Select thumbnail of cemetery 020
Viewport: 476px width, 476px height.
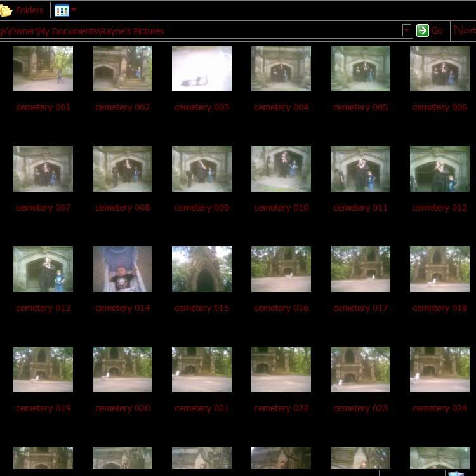coord(122,369)
